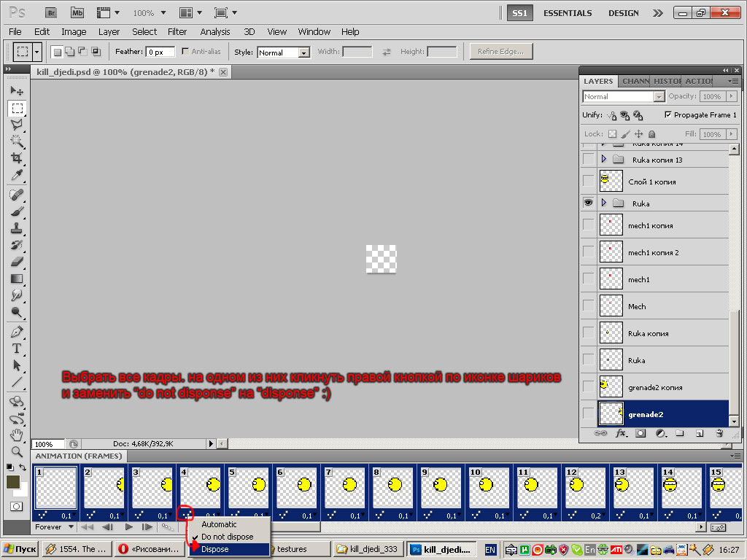Screen dimensions: 747x560
Task: Select the Zoom tool in toolbox
Action: pyautogui.click(x=17, y=451)
